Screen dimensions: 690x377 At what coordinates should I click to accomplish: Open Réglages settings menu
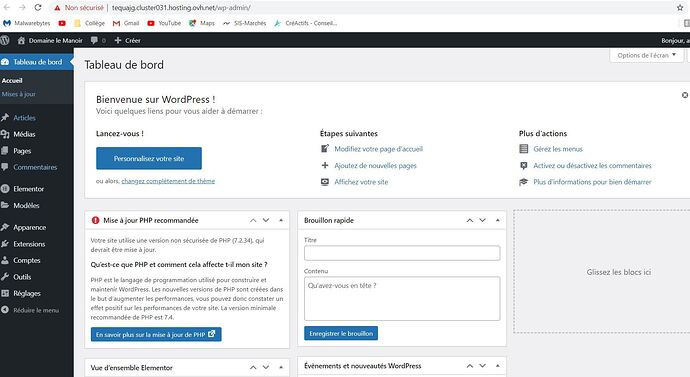click(27, 293)
